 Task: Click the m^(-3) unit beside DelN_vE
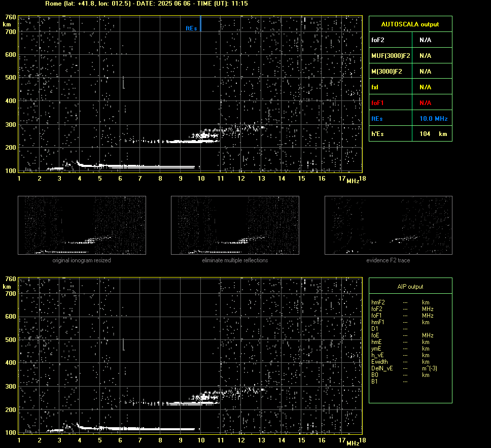click(429, 368)
